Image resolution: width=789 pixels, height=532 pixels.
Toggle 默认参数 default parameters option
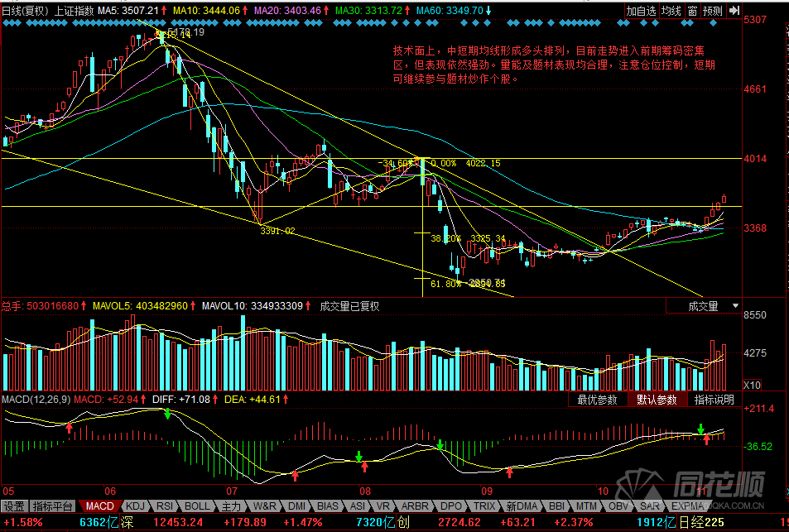point(657,400)
